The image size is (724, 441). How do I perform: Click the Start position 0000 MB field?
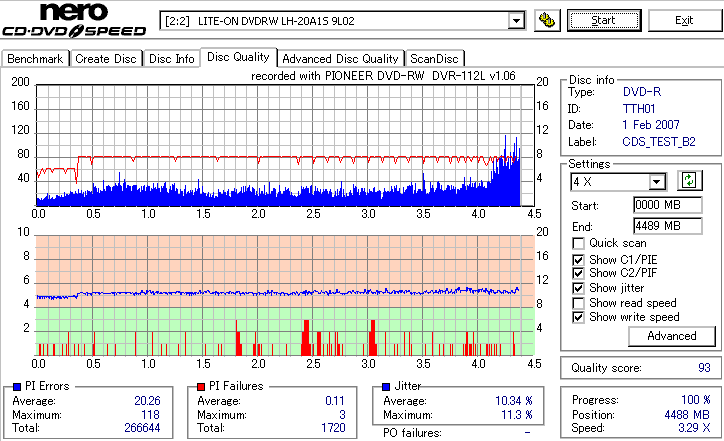(668, 205)
